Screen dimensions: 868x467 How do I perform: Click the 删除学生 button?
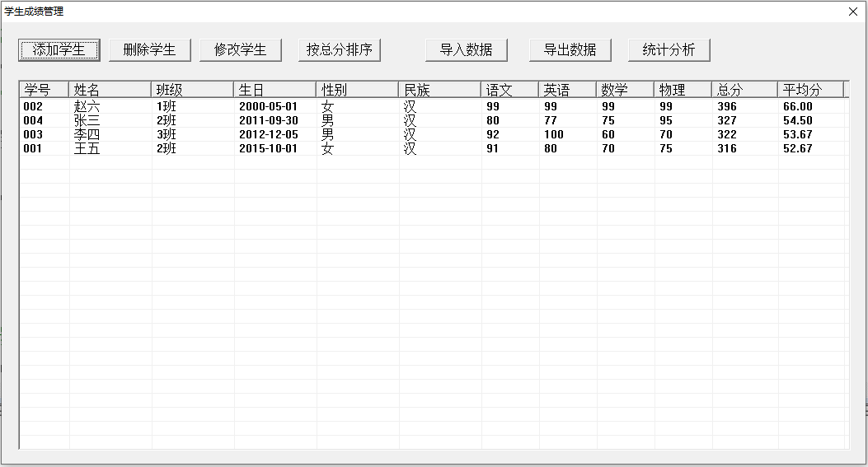pyautogui.click(x=149, y=49)
